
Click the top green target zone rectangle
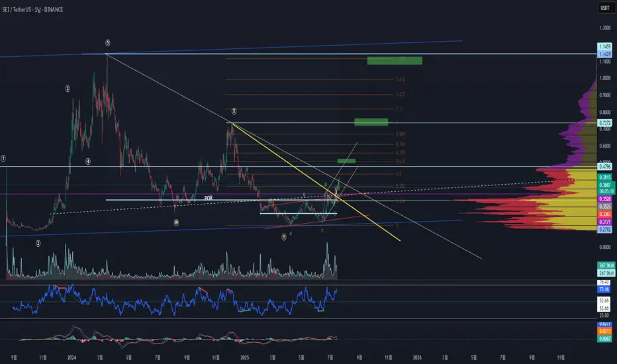pyautogui.click(x=395, y=61)
